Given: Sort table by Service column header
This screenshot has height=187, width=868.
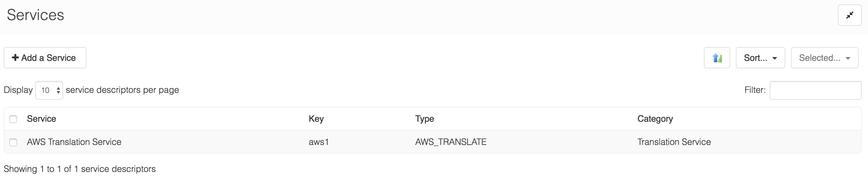Looking at the screenshot, I should 41,119.
